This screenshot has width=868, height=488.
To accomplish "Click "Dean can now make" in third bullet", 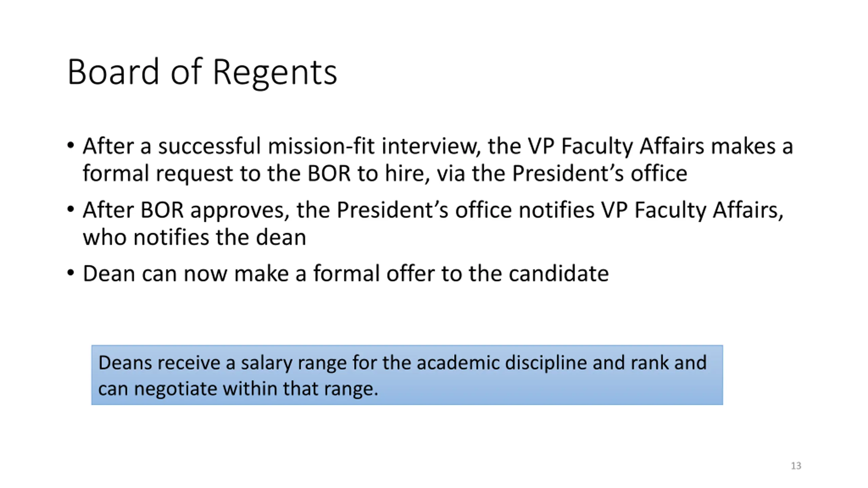I will (155, 273).
